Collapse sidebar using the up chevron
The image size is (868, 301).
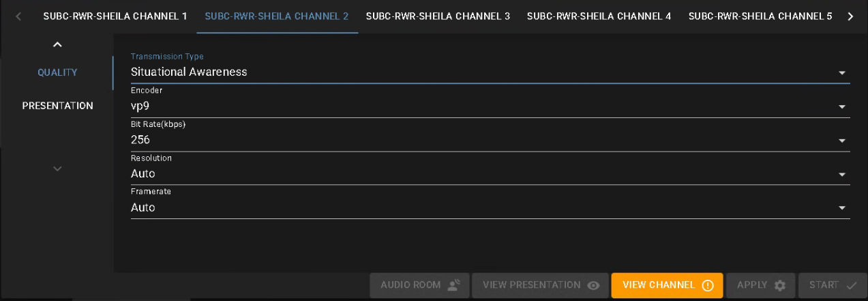click(x=57, y=44)
